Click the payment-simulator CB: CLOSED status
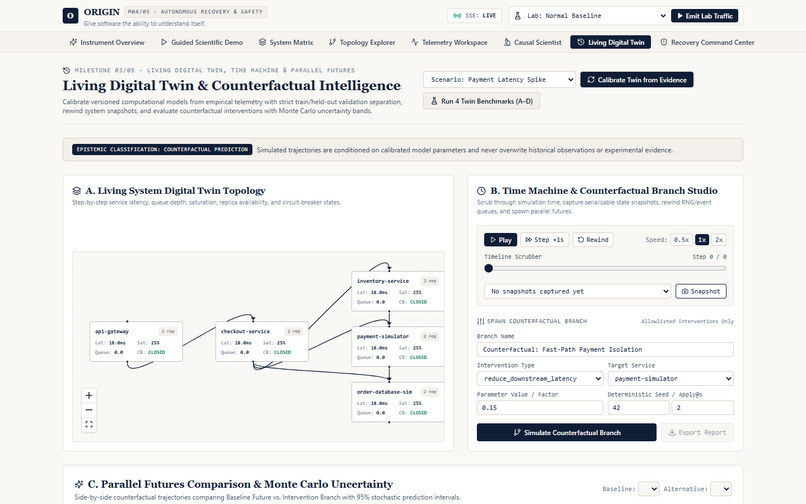This screenshot has height=504, width=806. [413, 357]
